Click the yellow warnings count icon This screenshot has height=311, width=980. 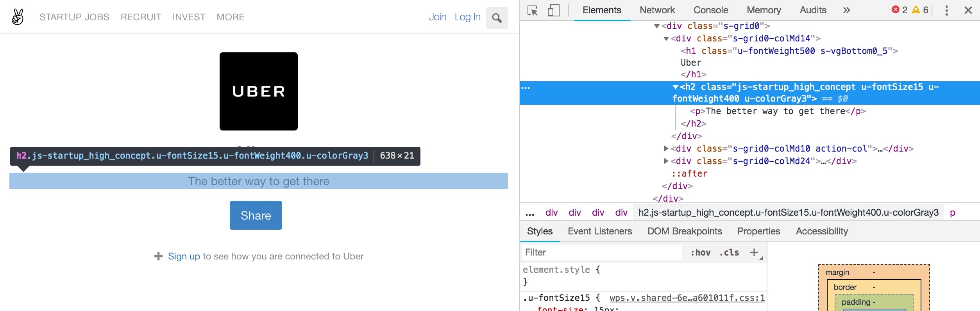pos(916,10)
